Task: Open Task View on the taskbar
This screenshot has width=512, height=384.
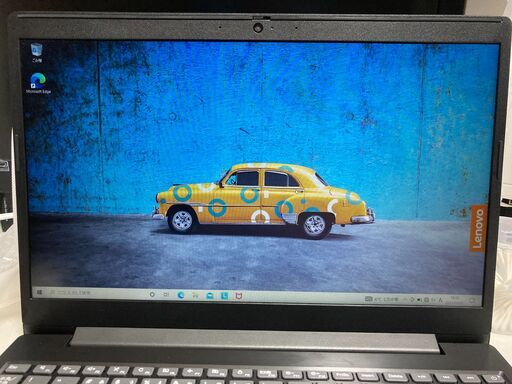Action: 166,295
